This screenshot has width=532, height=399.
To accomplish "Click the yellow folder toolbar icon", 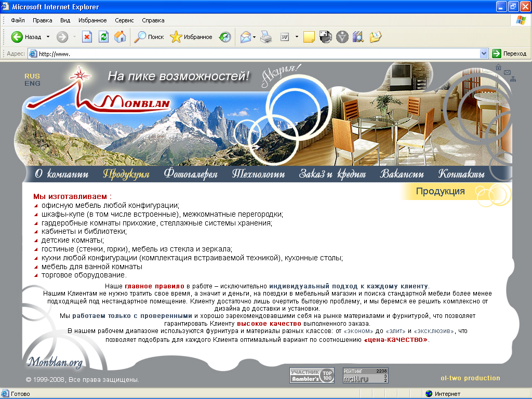I will [376, 37].
